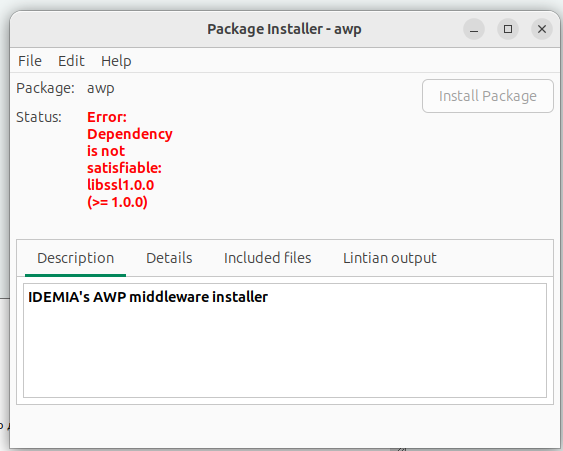
Task: Click the IDEMIA's AWP middleware installer description text
Action: point(148,297)
